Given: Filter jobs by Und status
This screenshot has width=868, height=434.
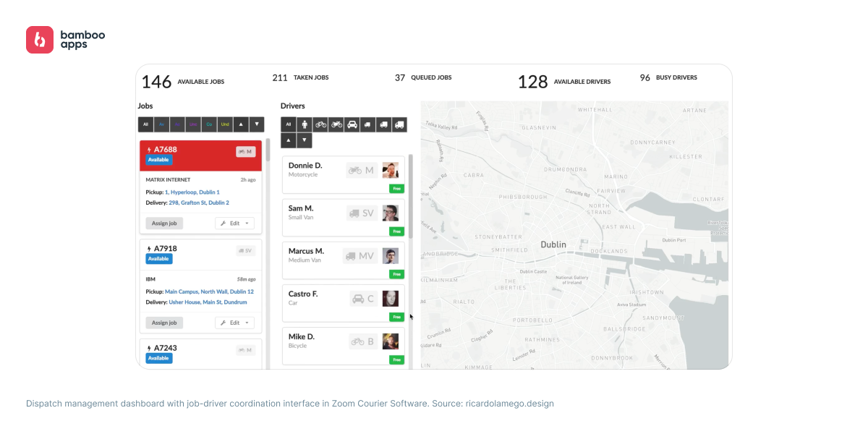Looking at the screenshot, I should (x=225, y=124).
